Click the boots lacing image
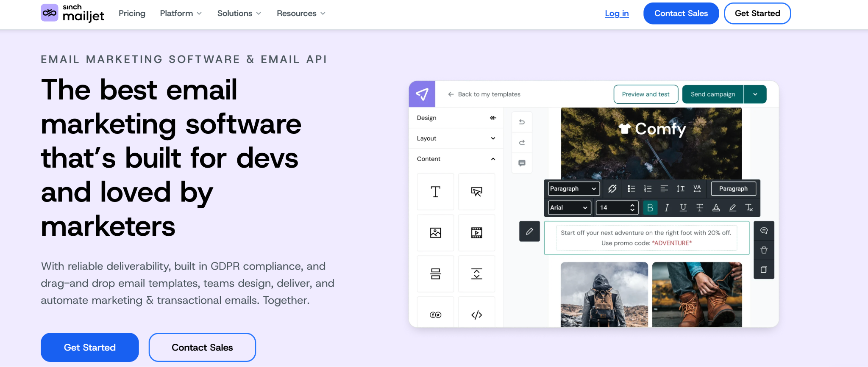Image resolution: width=868 pixels, height=367 pixels. click(x=697, y=295)
